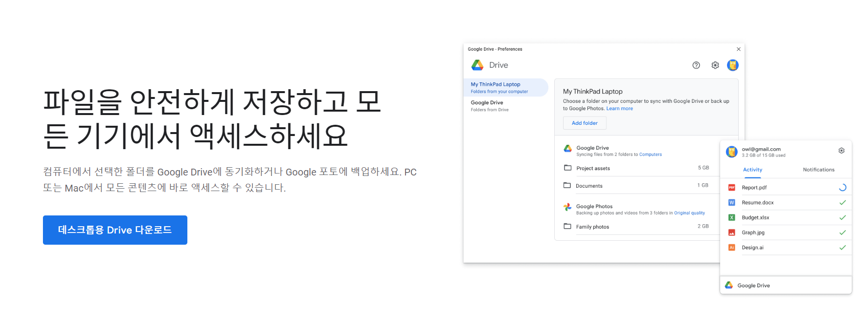Click the 데스크톱용 Drive 다운로드 button

click(115, 230)
